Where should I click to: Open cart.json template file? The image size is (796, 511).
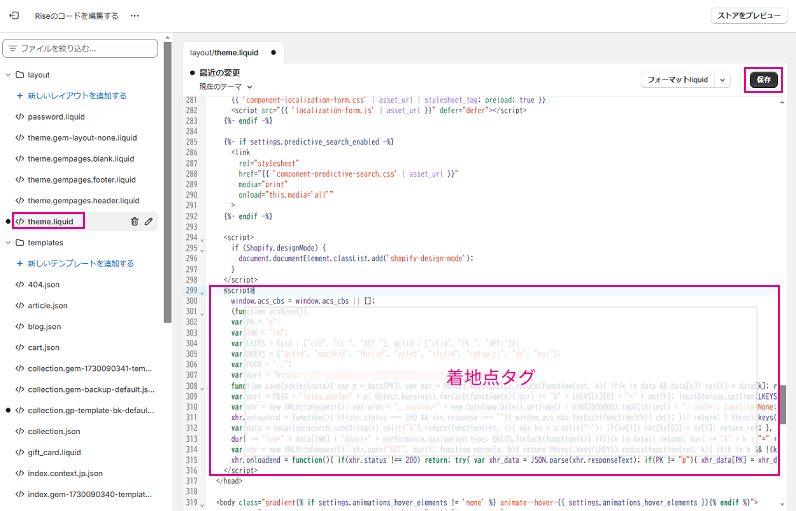[x=43, y=348]
